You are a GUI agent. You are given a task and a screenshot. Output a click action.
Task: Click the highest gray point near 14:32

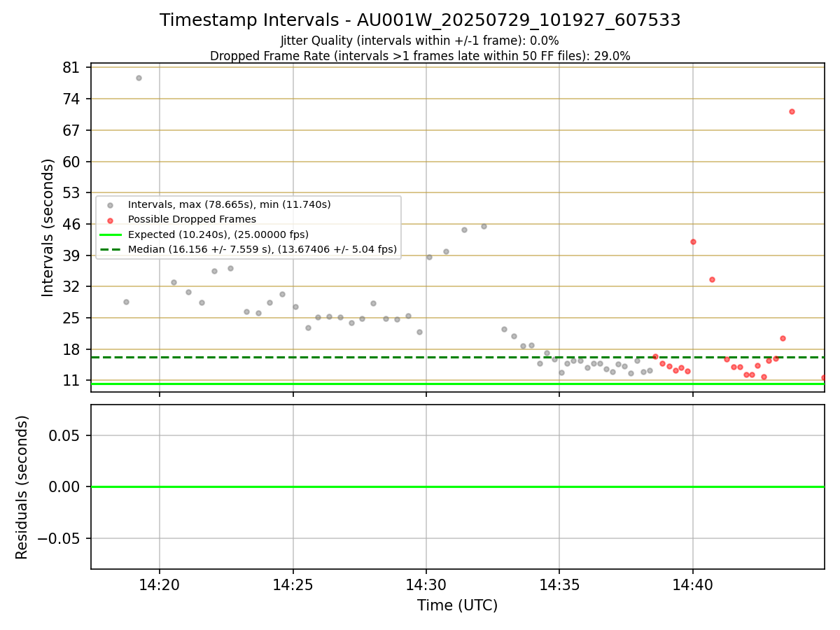[484, 226]
